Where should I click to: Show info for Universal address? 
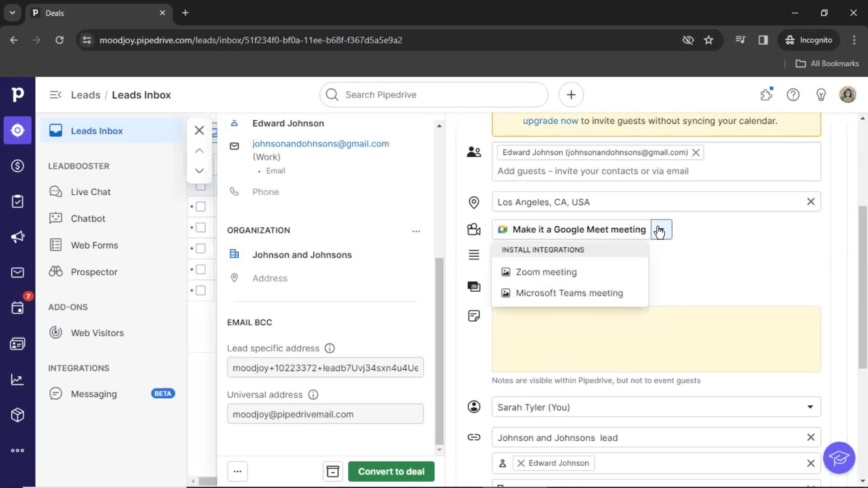click(313, 395)
